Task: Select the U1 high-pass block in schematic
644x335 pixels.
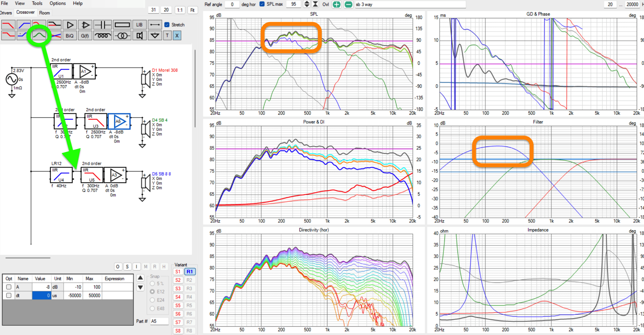Action: coord(61,71)
